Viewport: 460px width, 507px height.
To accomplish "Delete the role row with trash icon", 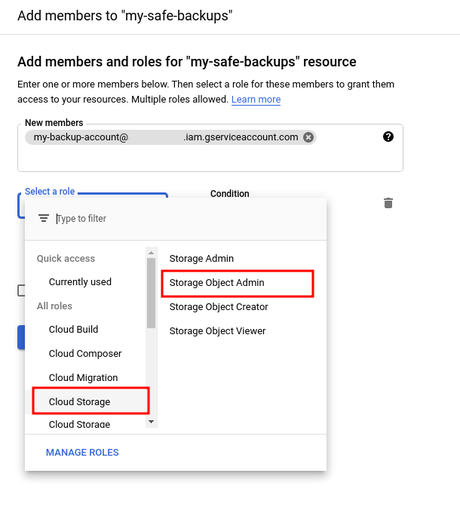I will point(388,203).
